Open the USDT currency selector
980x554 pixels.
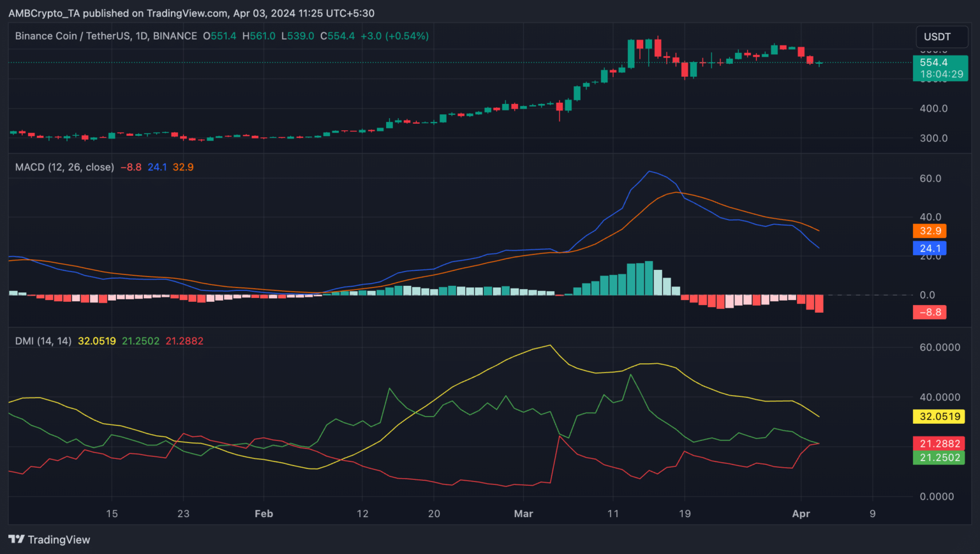pyautogui.click(x=937, y=37)
